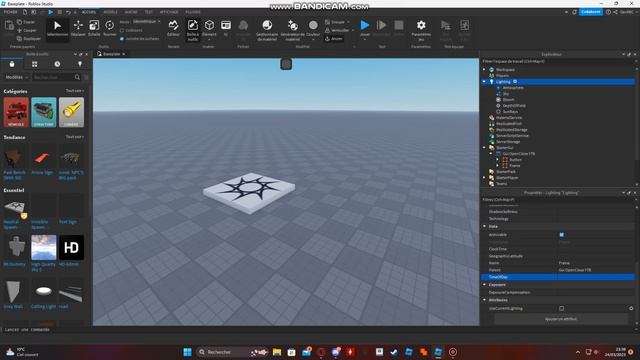This screenshot has height=360, width=640.
Task: Choose the Échelle scale tool
Action: [94, 28]
